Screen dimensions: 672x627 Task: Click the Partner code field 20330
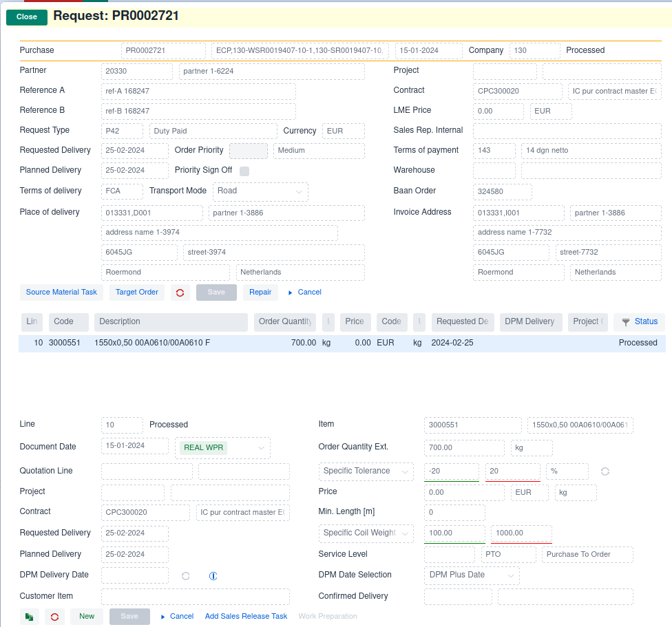pos(137,72)
